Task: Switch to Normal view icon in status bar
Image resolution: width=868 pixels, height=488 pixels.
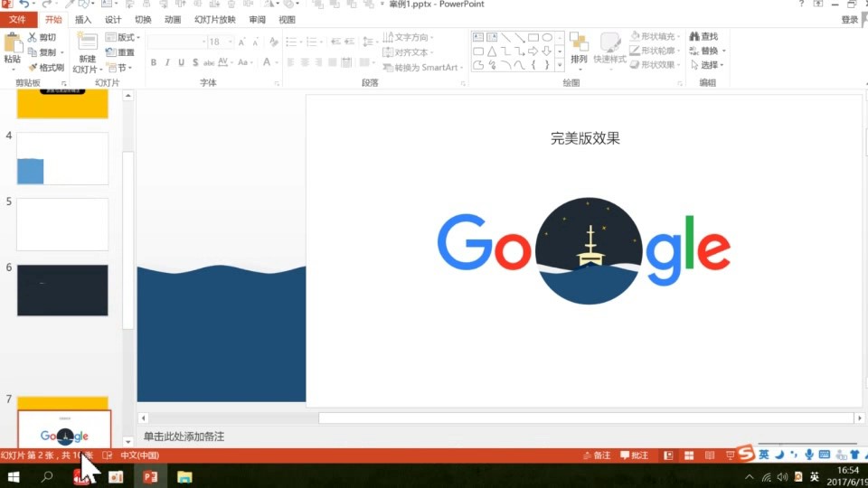Action: (669, 455)
